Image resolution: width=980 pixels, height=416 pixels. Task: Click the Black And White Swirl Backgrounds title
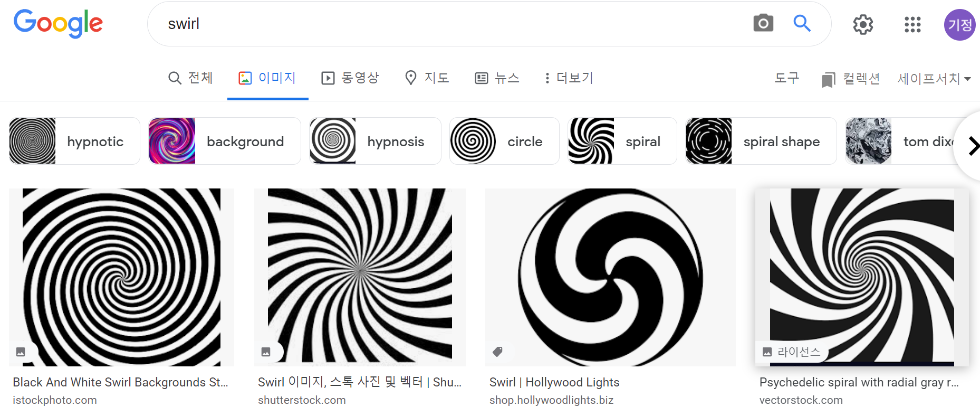[120, 382]
